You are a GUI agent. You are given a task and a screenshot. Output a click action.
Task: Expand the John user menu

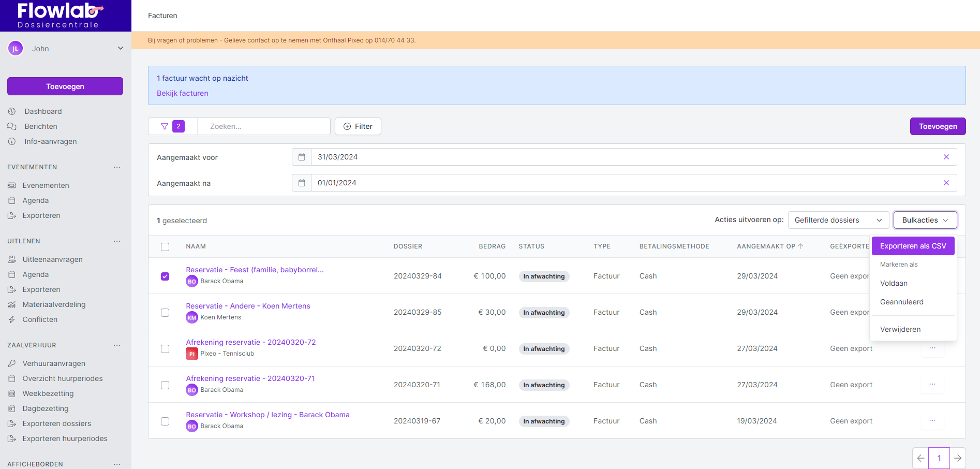pos(120,49)
